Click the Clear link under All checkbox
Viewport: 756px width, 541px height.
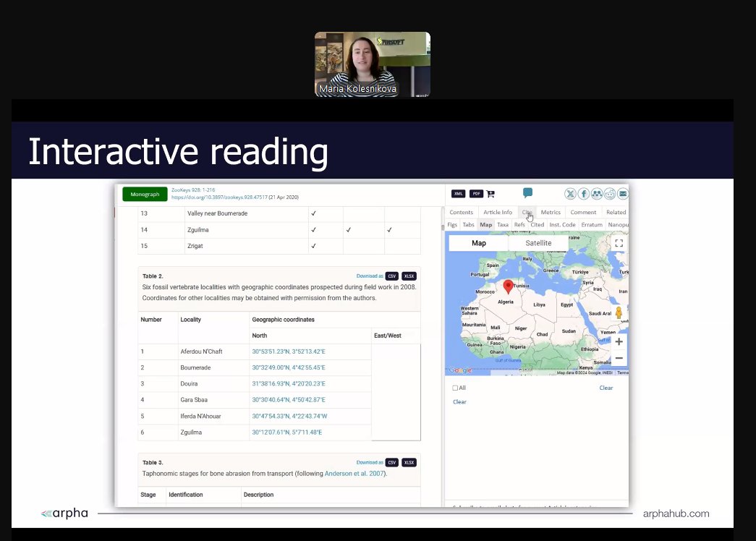click(x=459, y=401)
